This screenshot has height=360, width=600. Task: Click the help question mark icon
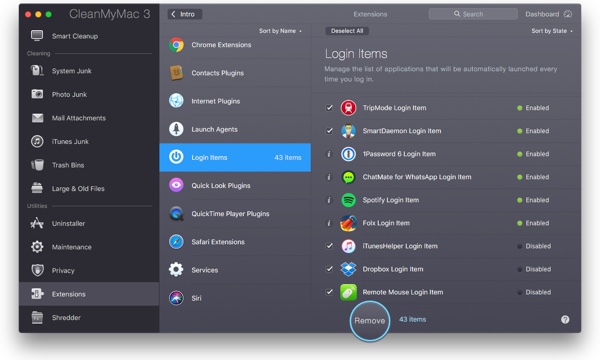(565, 319)
